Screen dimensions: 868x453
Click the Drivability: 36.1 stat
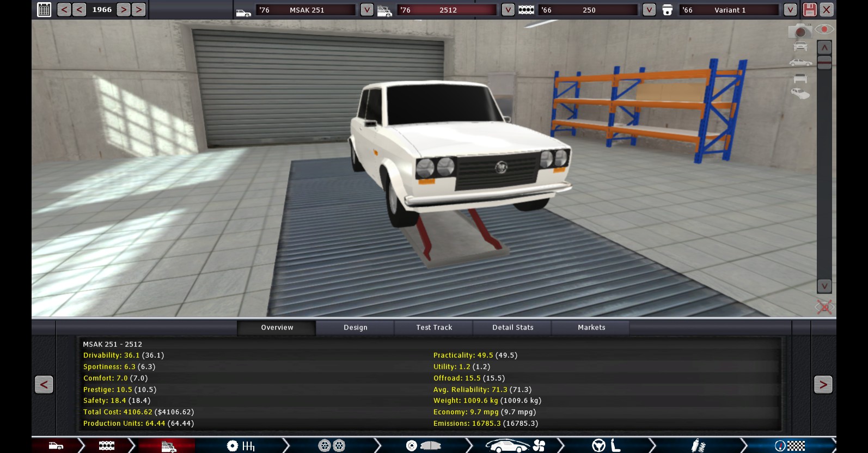pos(124,355)
